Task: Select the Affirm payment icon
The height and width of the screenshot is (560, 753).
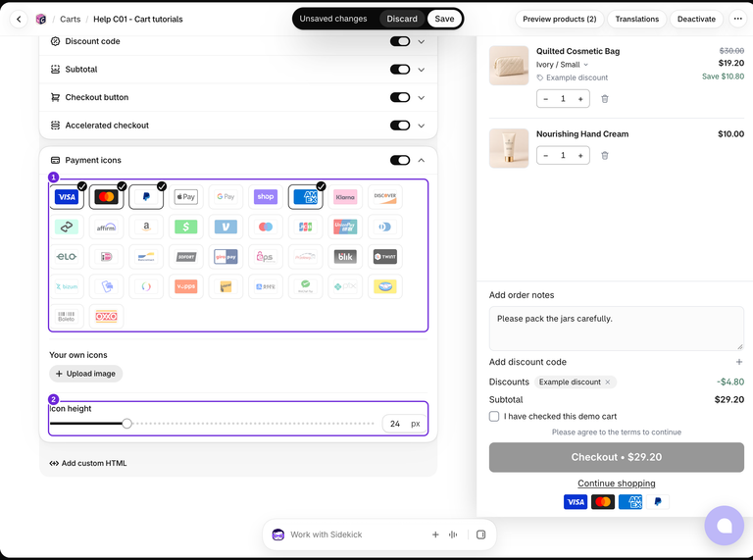Action: pyautogui.click(x=106, y=227)
